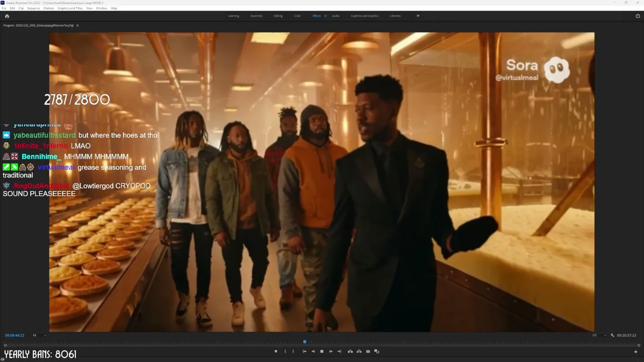Click the Adobe Premiere Pro title bar icon
The image size is (644, 362).
pyautogui.click(x=3, y=3)
